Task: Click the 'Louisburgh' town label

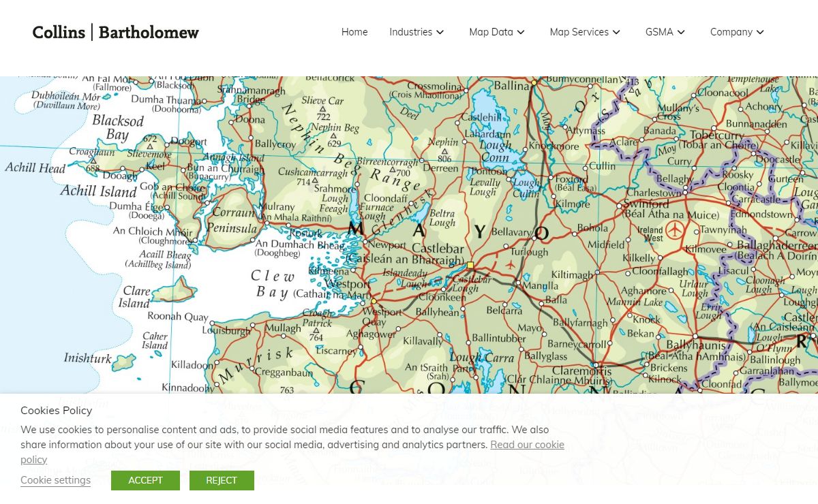Action: click(x=226, y=331)
